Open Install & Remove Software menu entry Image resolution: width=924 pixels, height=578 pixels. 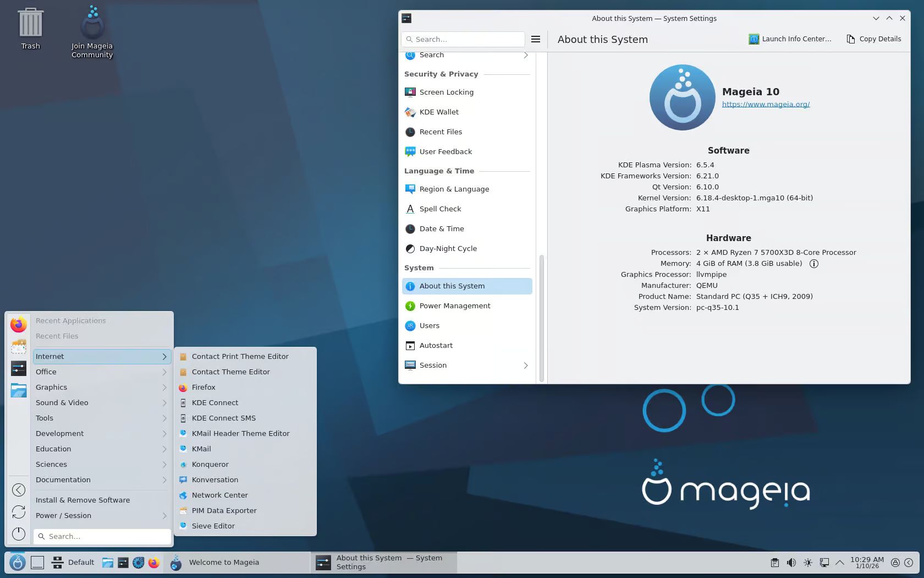point(82,500)
